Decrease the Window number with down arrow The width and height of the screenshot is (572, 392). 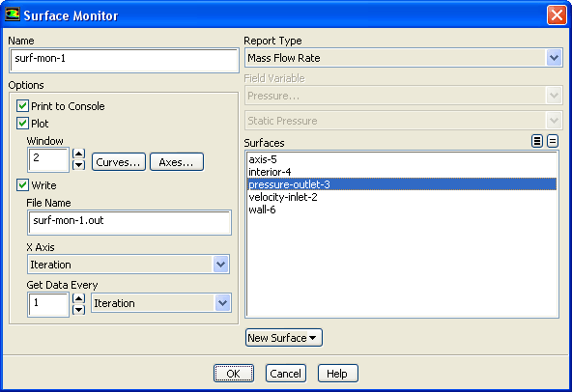79,165
